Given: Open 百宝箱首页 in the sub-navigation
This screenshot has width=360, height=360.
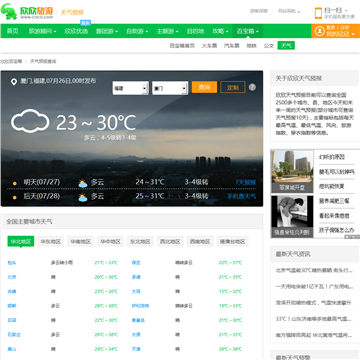Looking at the screenshot, I should click(182, 46).
